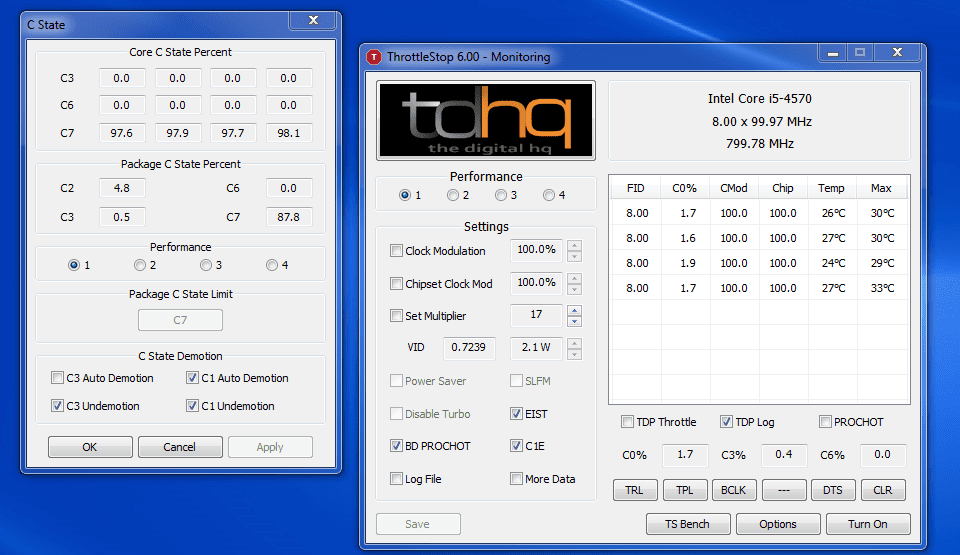Viewport: 960px width, 555px height.
Task: Minimize the ThrottleStop window
Action: pyautogui.click(x=833, y=53)
